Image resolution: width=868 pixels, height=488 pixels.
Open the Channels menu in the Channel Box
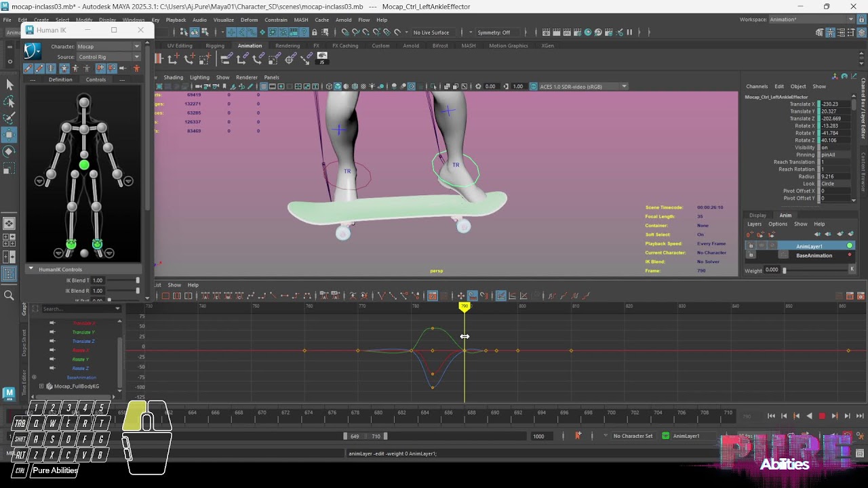click(757, 86)
